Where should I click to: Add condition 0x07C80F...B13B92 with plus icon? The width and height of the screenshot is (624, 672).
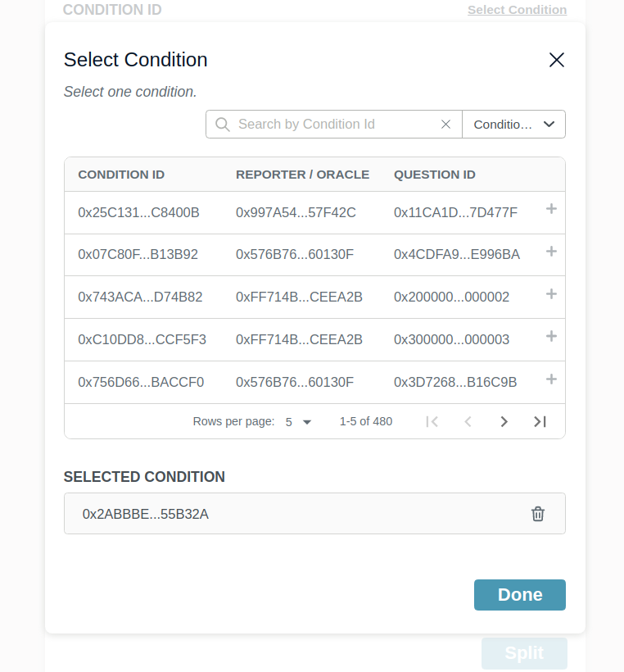click(x=551, y=252)
